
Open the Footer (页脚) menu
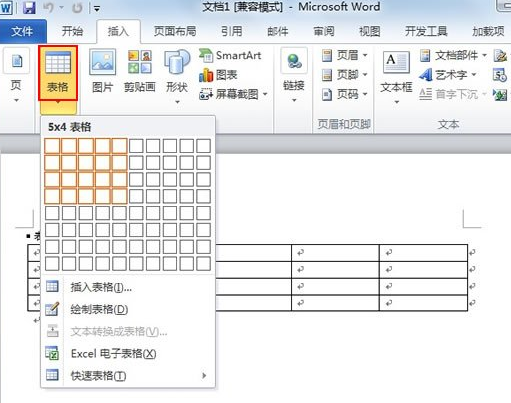click(x=345, y=75)
